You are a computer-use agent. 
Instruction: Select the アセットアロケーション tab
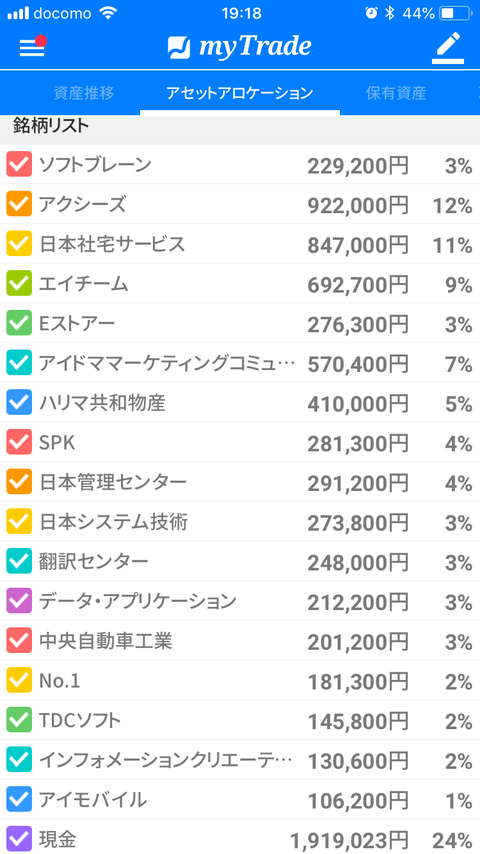click(240, 93)
